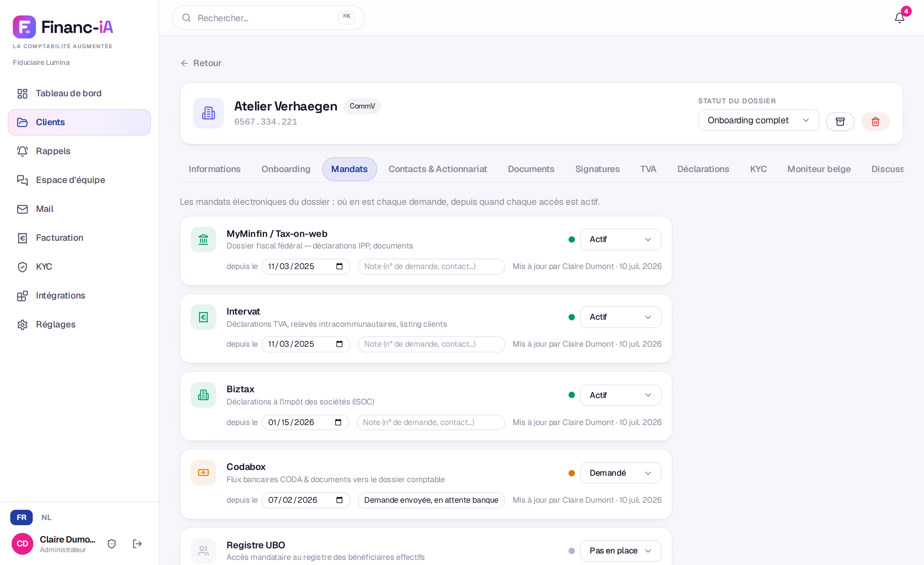Switch language to FR
Viewport: 924px width, 565px height.
[x=21, y=518]
